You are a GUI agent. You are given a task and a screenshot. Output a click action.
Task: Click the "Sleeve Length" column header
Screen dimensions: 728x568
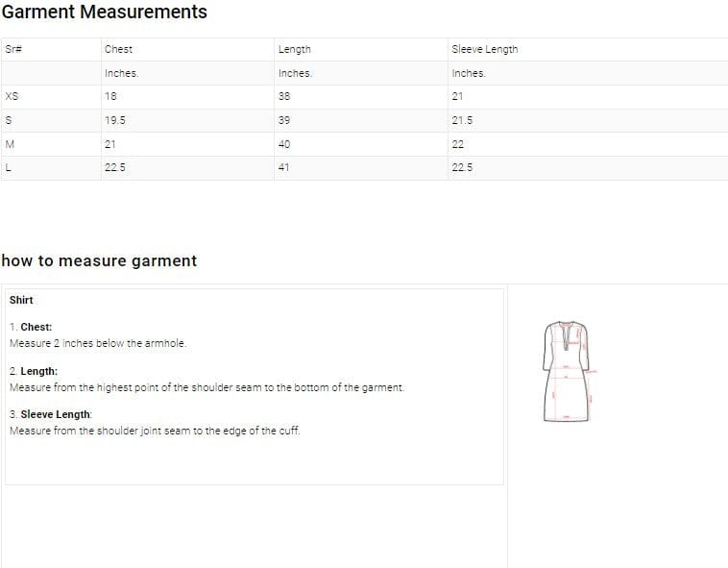(484, 49)
